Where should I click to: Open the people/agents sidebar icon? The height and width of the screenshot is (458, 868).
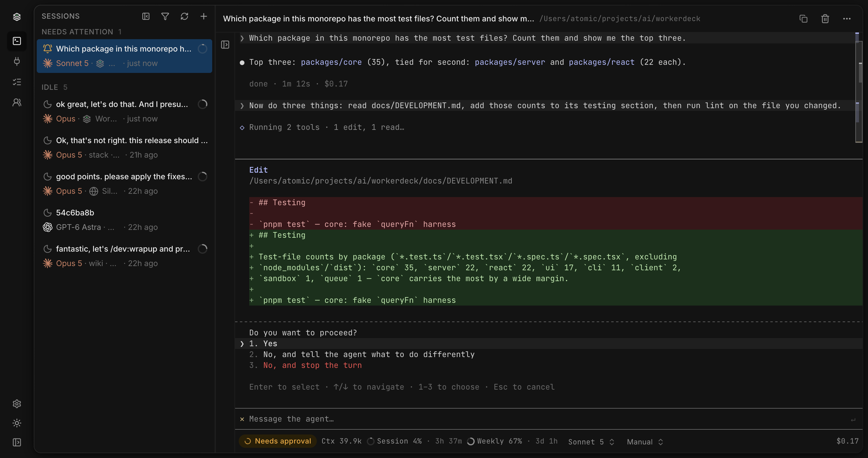coord(17,102)
